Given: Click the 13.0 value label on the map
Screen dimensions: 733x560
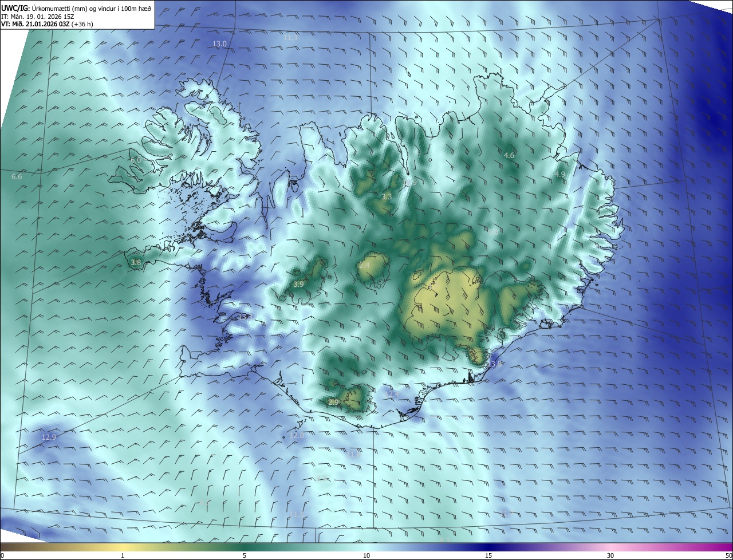Looking at the screenshot, I should [220, 44].
